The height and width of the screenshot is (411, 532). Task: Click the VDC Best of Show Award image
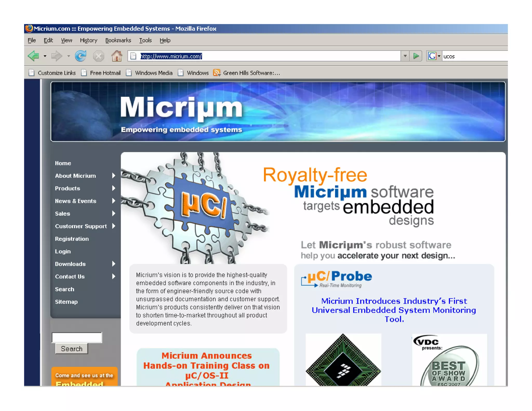coord(449,360)
